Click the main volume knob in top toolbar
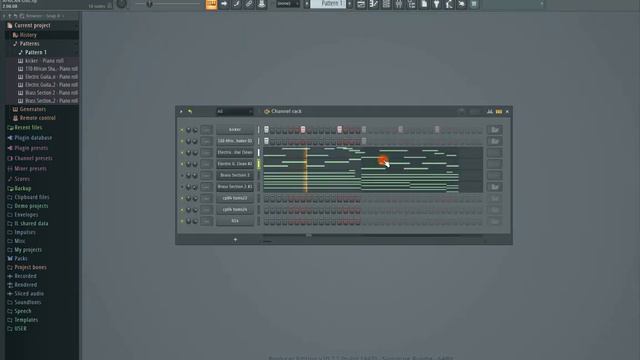Image resolution: width=640 pixels, height=360 pixels. tap(122, 4)
